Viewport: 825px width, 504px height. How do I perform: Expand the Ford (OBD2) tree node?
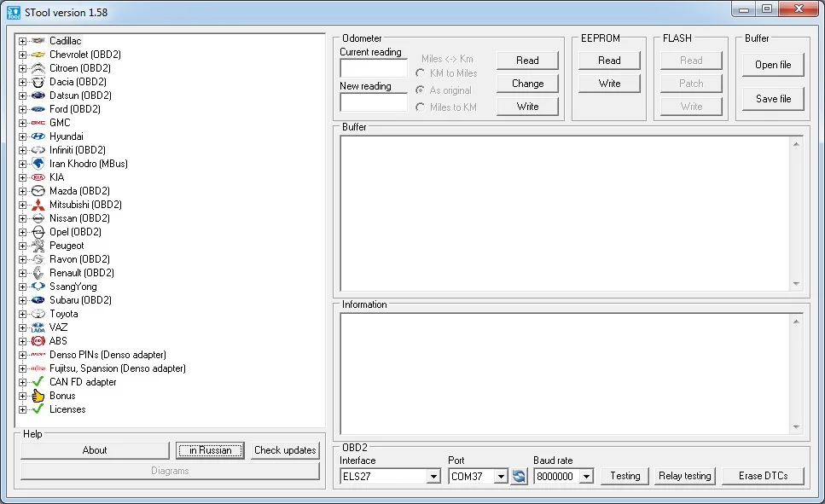click(x=22, y=109)
